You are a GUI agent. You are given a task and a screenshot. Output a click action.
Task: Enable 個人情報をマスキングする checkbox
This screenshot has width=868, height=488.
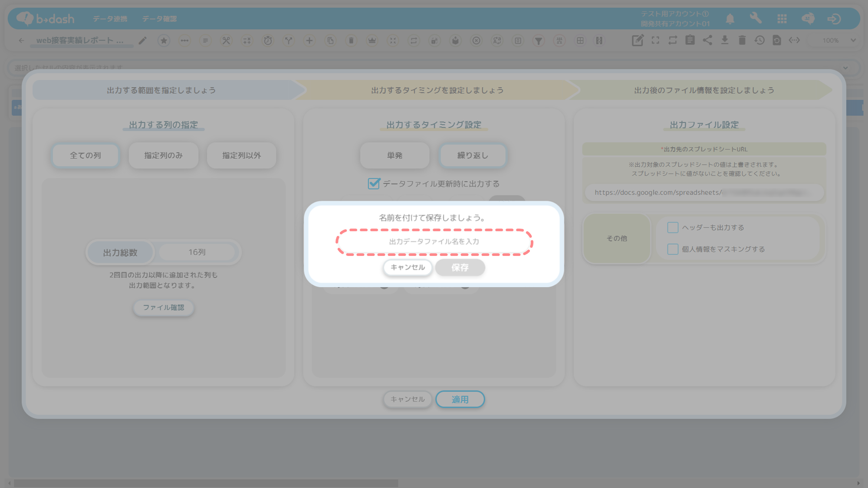coord(673,249)
